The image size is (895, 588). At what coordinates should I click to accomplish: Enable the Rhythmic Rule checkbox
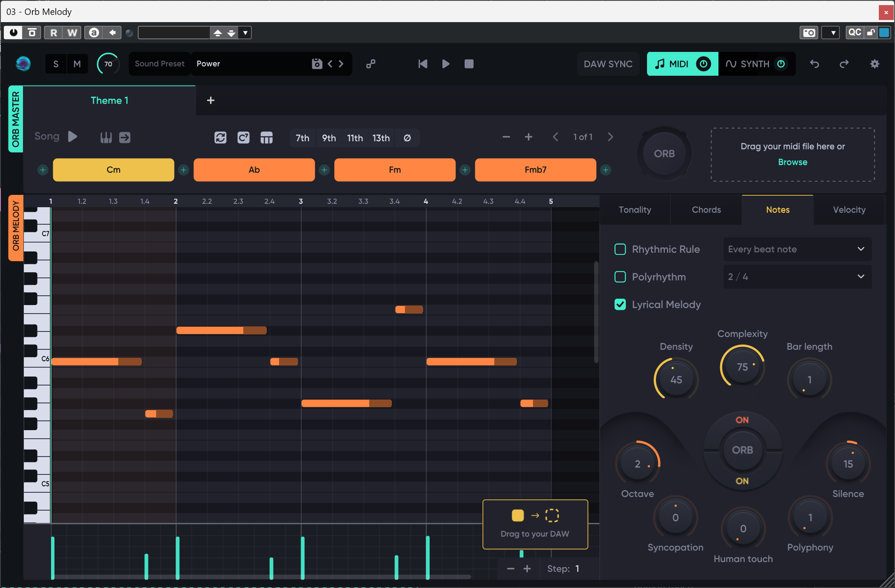[621, 249]
